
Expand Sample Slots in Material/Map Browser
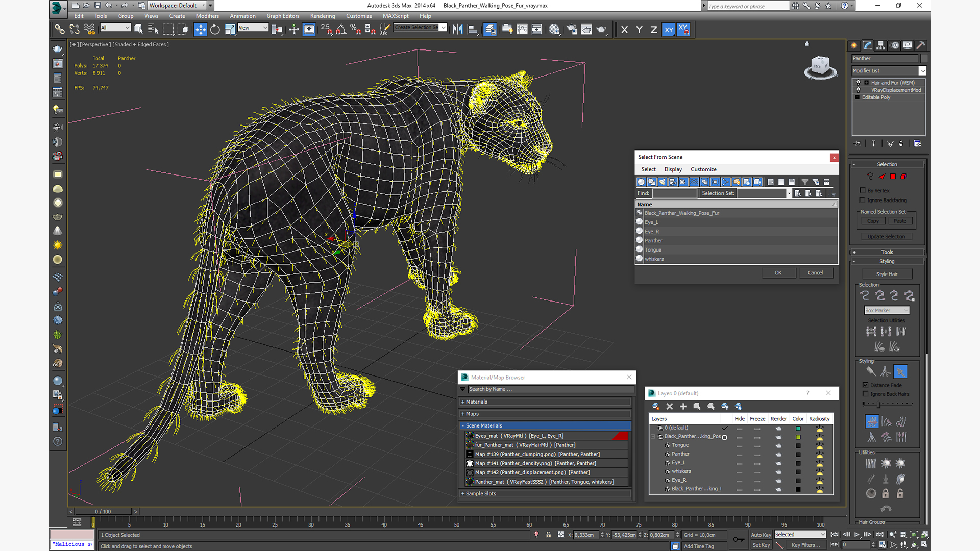[545, 494]
